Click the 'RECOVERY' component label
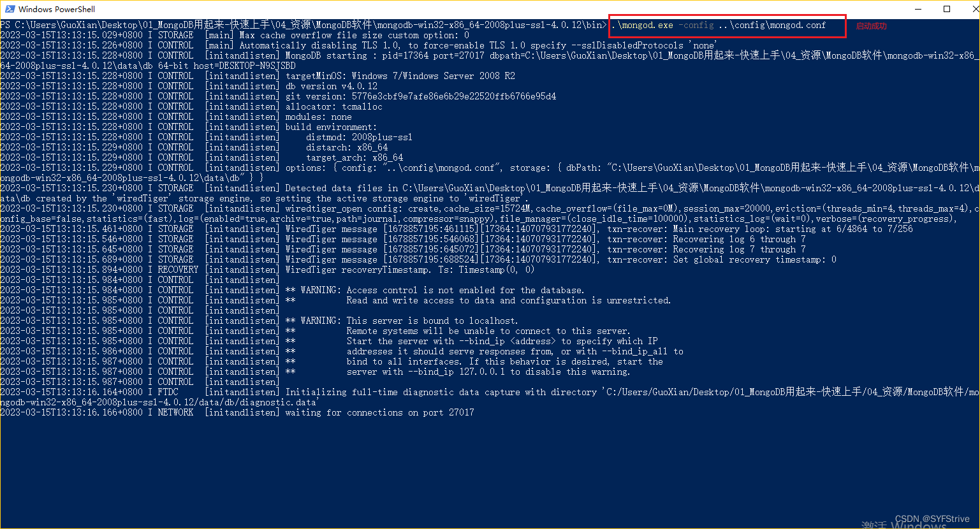 [179, 270]
